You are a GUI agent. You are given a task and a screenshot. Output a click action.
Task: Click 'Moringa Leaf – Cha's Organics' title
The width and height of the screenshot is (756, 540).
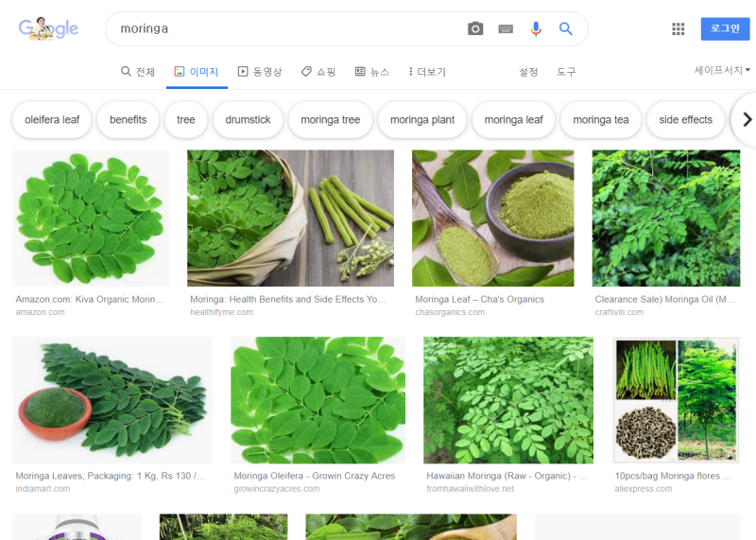click(x=479, y=299)
